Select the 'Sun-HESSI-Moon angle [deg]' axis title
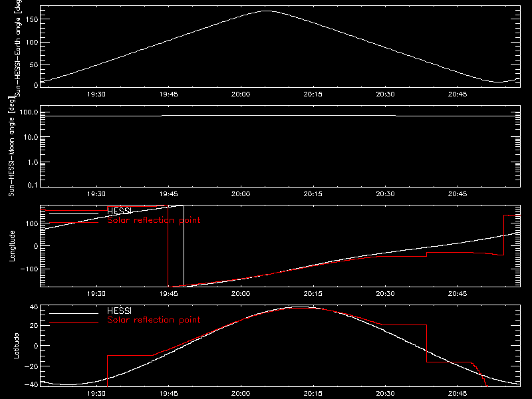 12,146
